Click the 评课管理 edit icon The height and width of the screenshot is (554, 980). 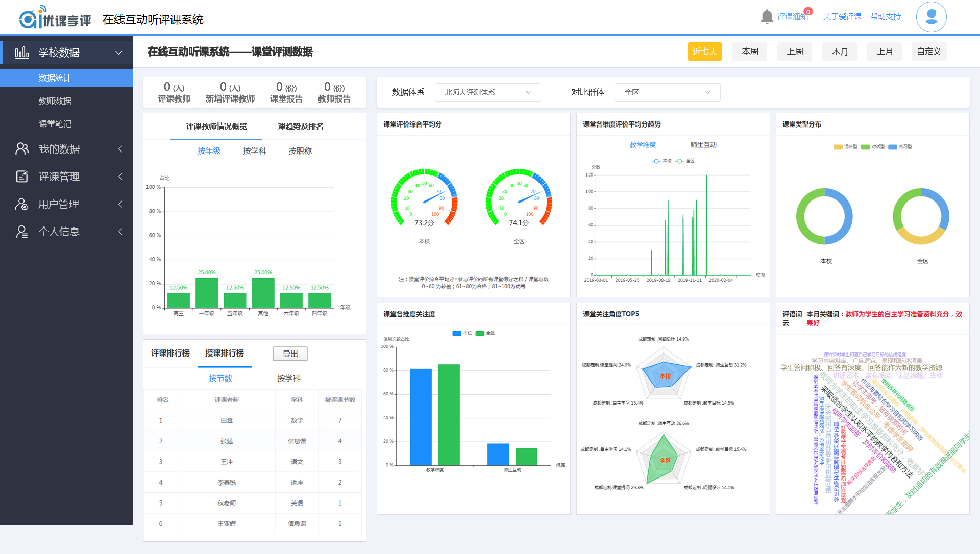pyautogui.click(x=22, y=177)
